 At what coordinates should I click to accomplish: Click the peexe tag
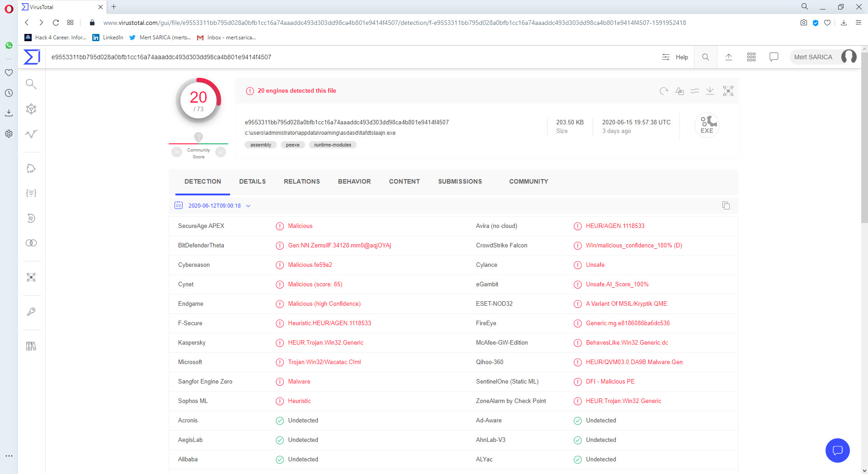(x=292, y=145)
